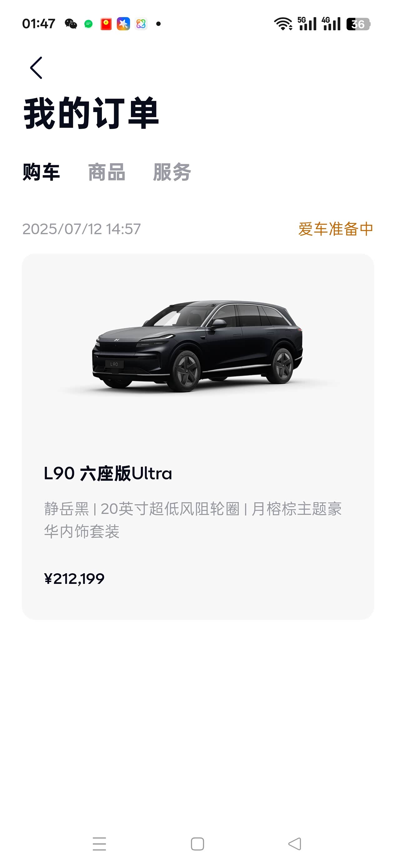Switch to the 商品 tab

[x=107, y=172]
